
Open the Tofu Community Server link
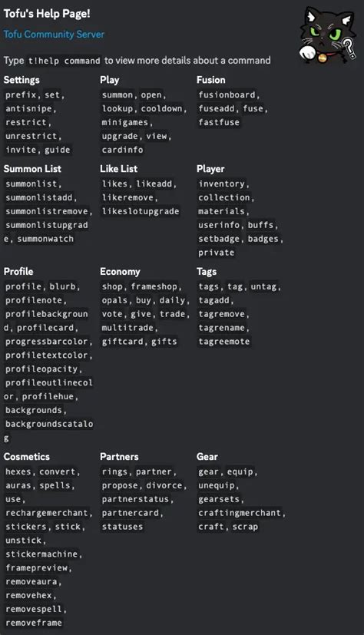point(54,35)
